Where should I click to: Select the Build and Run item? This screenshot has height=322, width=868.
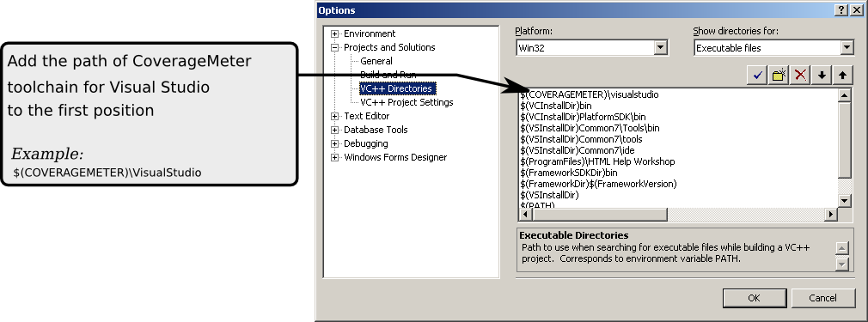click(x=388, y=75)
